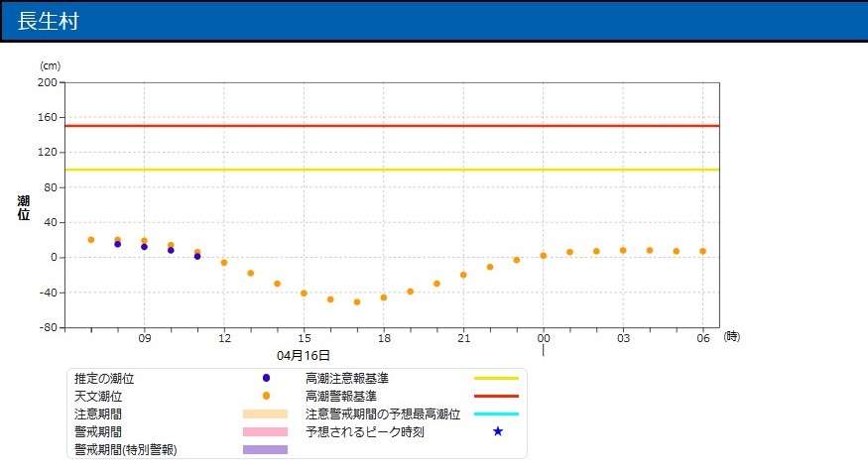Click the blue star peak-time legend icon

point(498,431)
